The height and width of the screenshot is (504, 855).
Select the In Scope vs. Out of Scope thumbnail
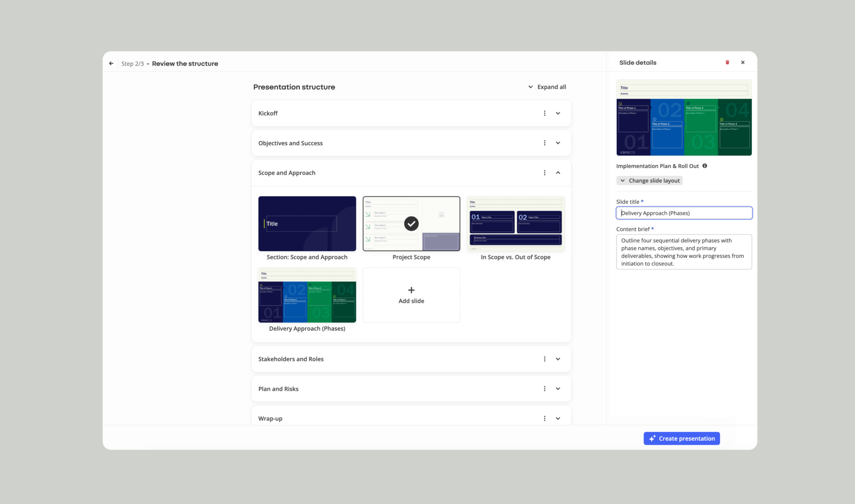pos(516,224)
